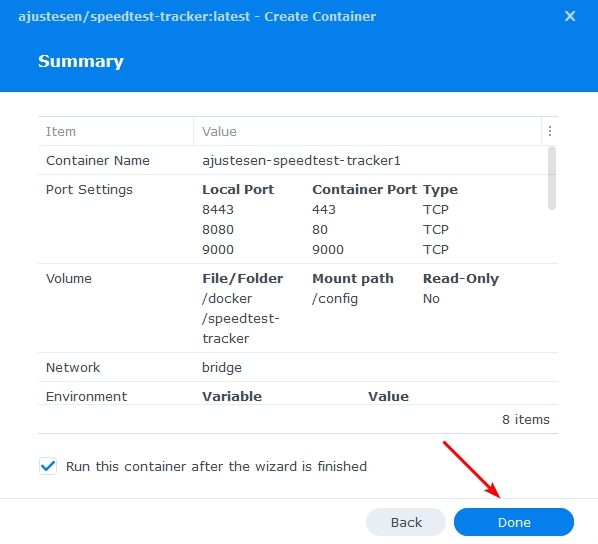Screen dimensions: 598x544
Task: Open the table column options menu
Action: [550, 131]
